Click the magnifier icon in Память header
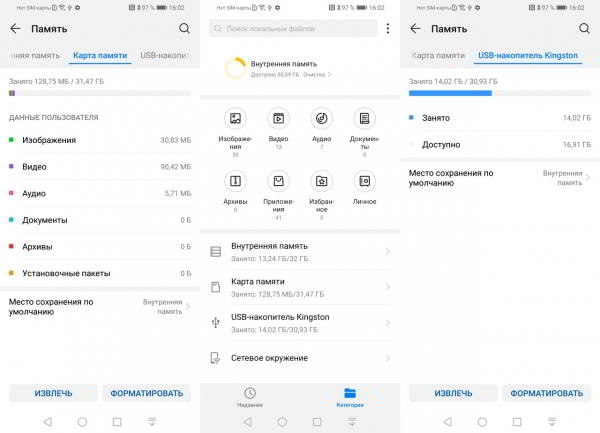Screen dimensions: 600x433 tap(184, 29)
